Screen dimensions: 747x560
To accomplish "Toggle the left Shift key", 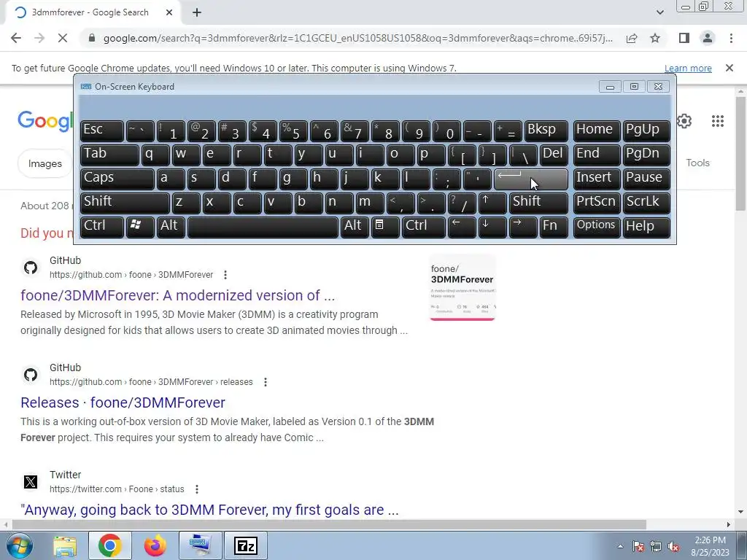I will coord(125,203).
